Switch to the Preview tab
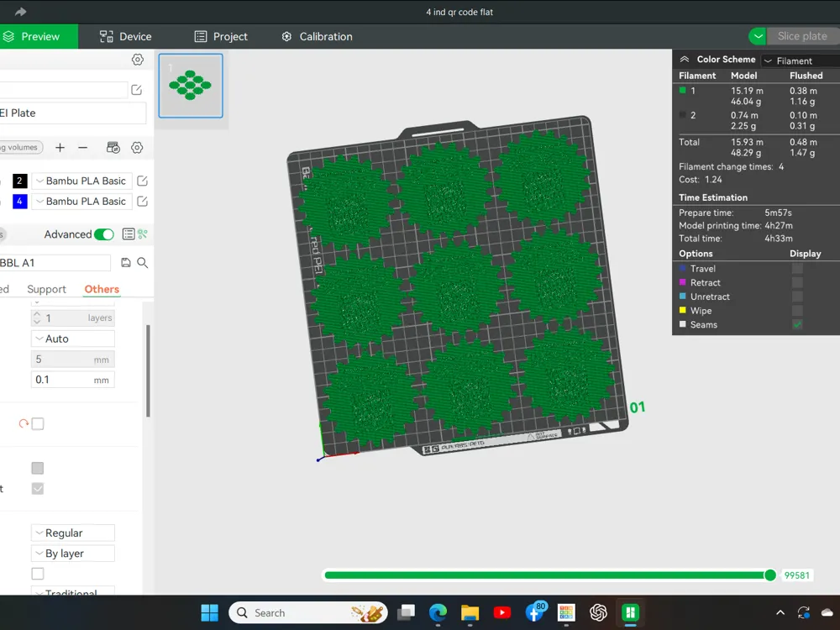The image size is (840, 630). pos(39,36)
